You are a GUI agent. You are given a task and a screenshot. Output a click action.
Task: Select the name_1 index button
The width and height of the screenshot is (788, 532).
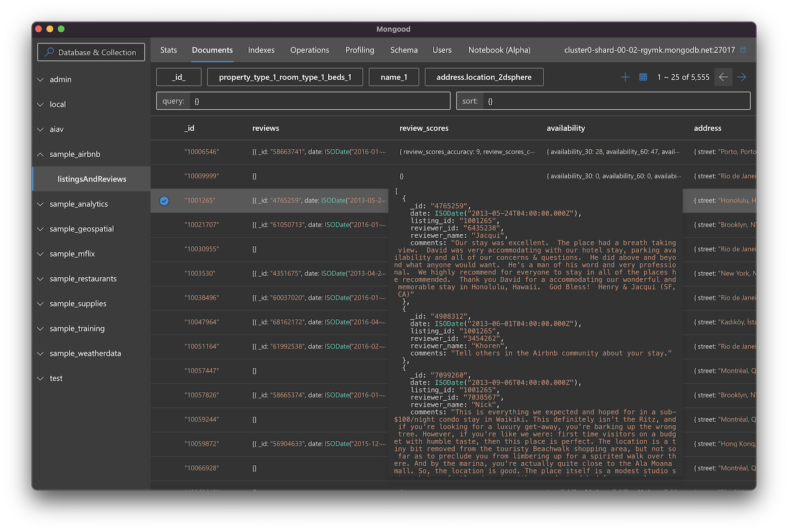pyautogui.click(x=394, y=77)
